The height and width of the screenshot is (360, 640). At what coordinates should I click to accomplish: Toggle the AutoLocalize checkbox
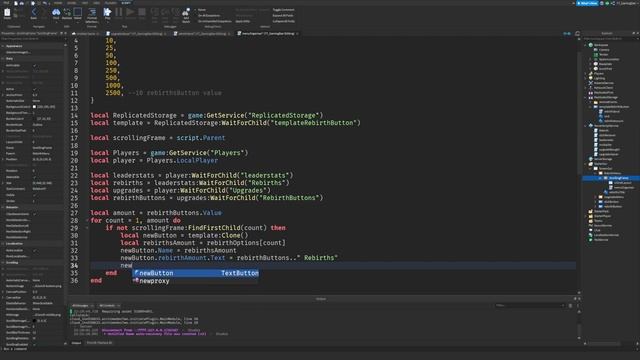(x=34, y=250)
